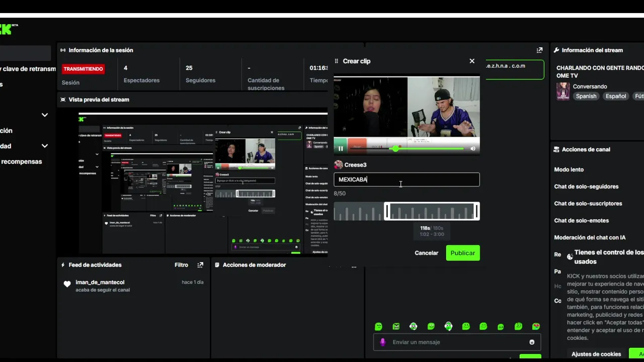Viewport: 644px width, 362px height.
Task: Click the wrench icon beside Información del stream
Action: 556,50
